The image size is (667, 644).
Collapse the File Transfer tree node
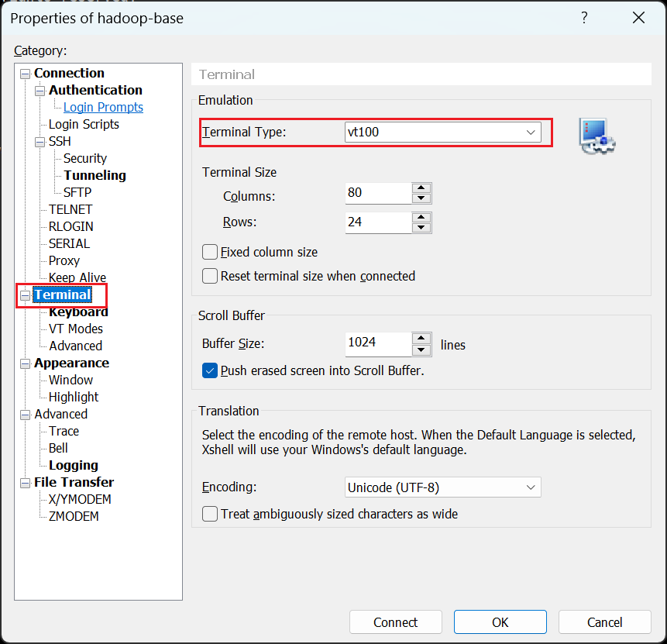[x=26, y=483]
